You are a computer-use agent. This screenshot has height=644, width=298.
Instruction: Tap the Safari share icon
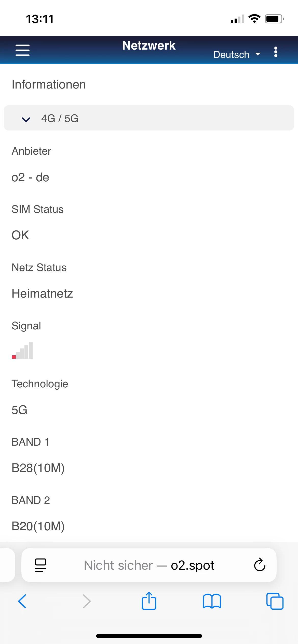149,601
